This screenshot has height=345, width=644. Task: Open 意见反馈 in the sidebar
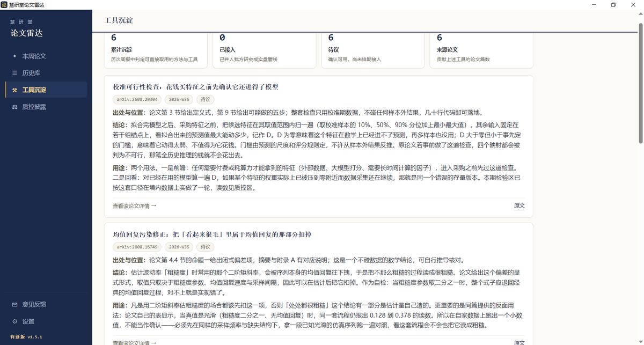coord(46,304)
